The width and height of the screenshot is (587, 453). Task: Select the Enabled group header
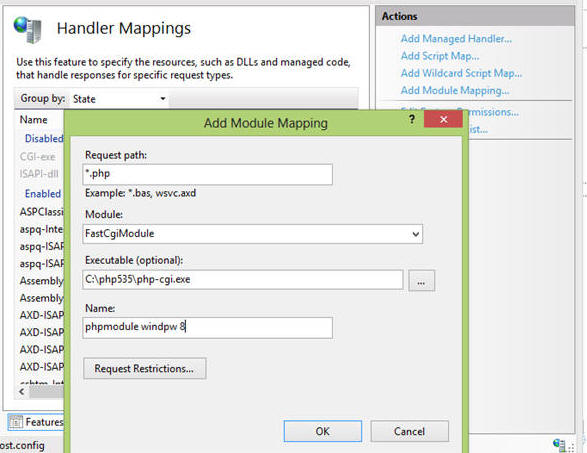pyautogui.click(x=43, y=194)
